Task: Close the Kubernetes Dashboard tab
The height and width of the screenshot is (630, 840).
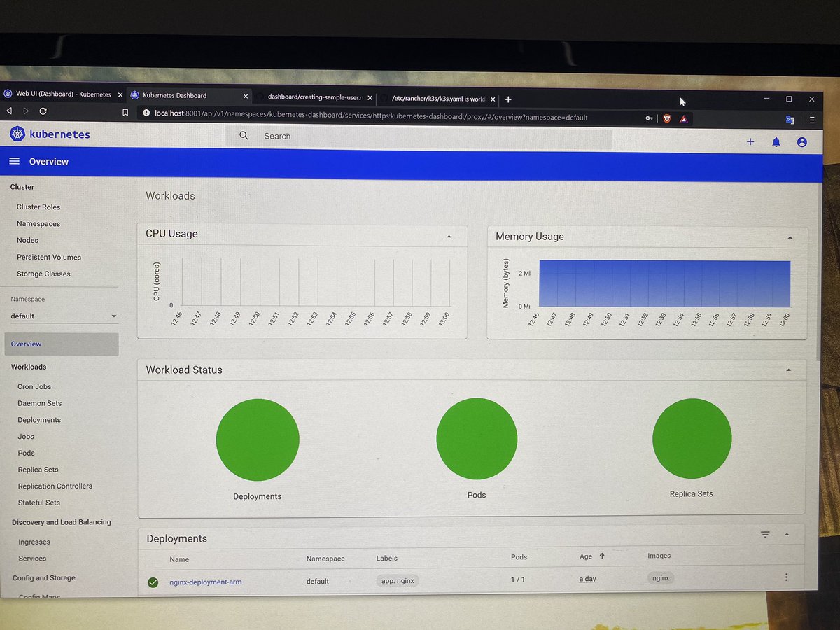Action: tap(246, 96)
